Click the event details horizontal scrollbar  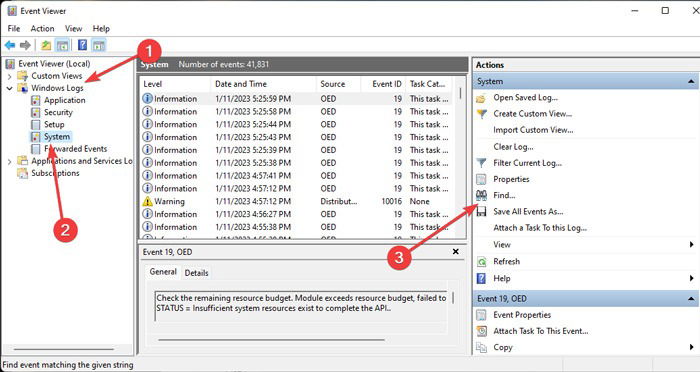coord(271,340)
